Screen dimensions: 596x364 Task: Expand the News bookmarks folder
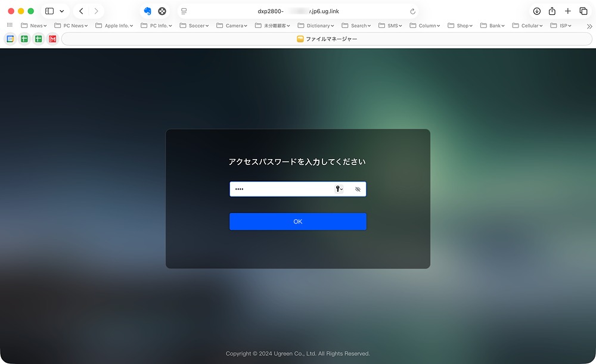(x=34, y=26)
